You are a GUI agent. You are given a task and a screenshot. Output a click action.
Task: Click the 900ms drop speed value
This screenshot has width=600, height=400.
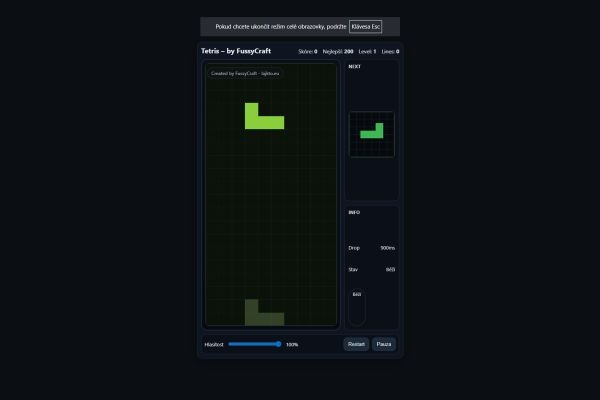point(388,248)
